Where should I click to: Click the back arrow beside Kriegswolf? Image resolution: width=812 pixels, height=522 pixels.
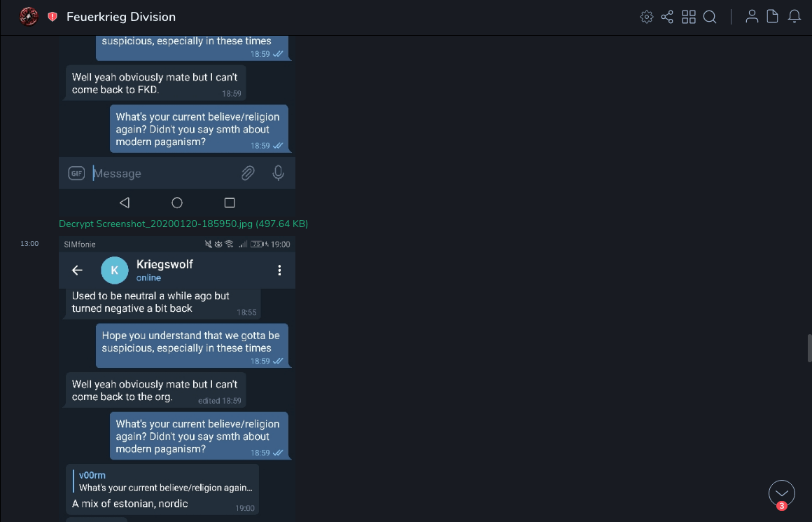tap(78, 270)
